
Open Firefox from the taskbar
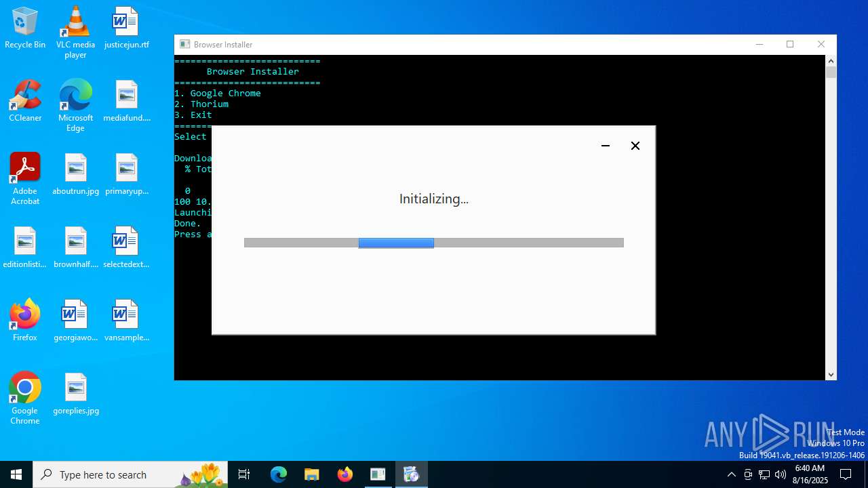pyautogui.click(x=344, y=474)
